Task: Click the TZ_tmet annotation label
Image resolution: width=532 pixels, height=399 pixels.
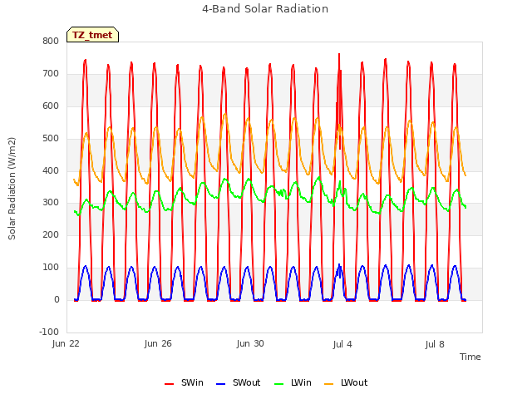Action: (x=92, y=35)
